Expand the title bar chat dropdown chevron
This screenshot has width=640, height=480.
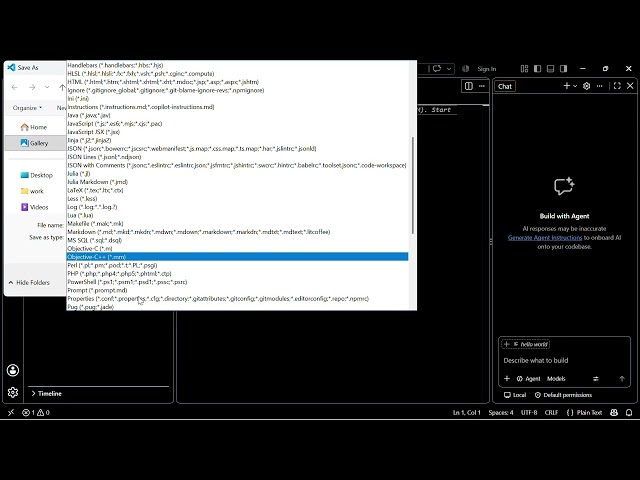point(449,69)
